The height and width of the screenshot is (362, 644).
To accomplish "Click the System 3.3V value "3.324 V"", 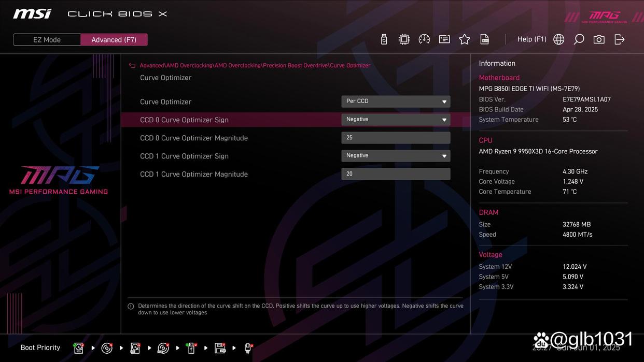I will [573, 287].
